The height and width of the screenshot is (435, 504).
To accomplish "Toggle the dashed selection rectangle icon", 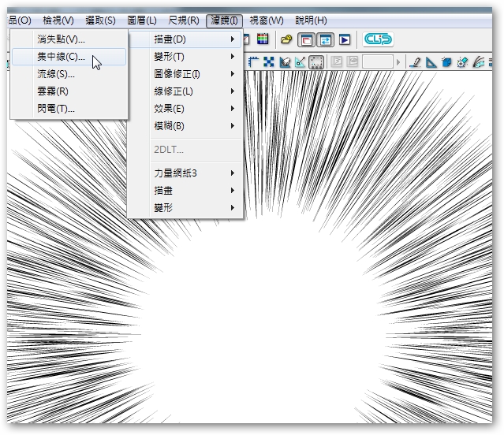I will (316, 62).
